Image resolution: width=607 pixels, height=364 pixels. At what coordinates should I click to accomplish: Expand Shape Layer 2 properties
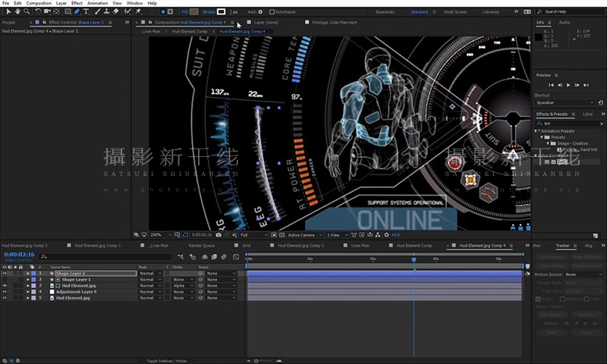(28, 273)
